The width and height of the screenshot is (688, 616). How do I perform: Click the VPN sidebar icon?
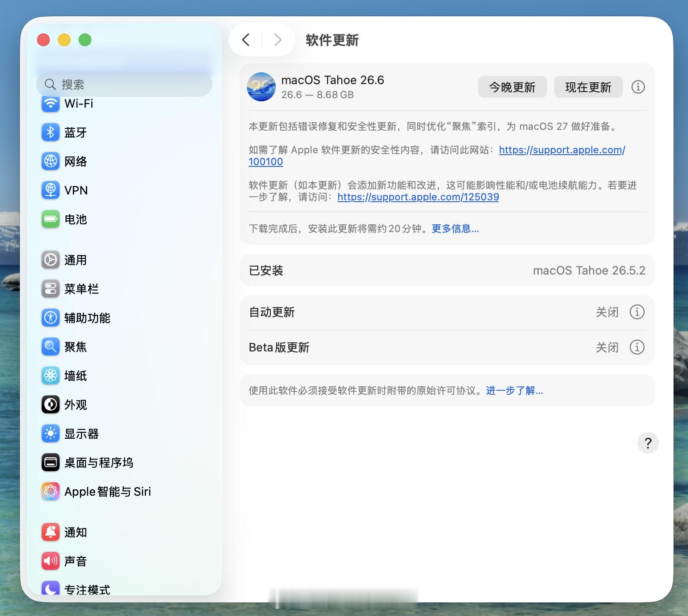[51, 190]
